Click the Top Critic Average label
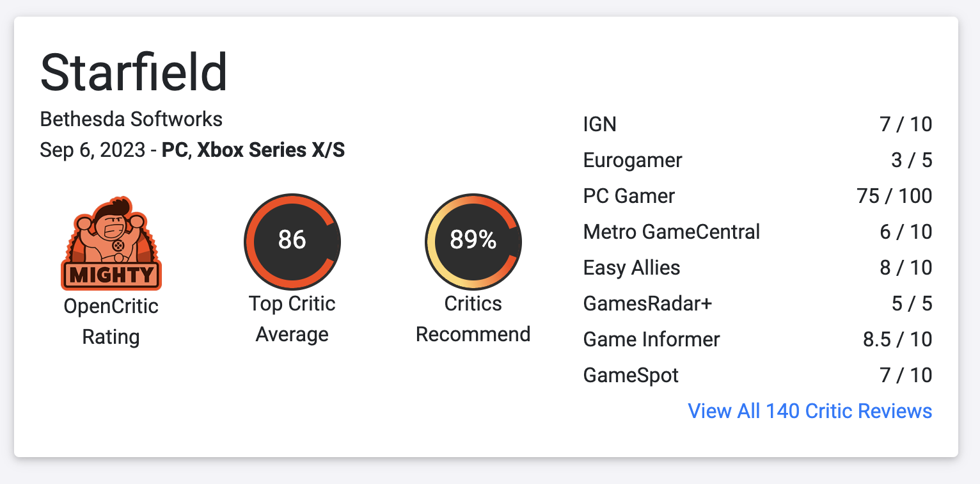The width and height of the screenshot is (980, 484). tap(292, 319)
